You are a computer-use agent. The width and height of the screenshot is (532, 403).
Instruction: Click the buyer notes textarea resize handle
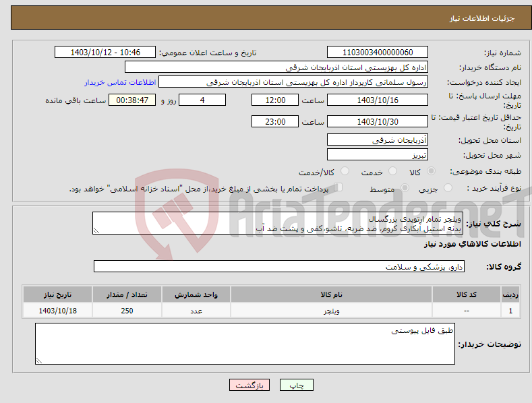(x=39, y=361)
